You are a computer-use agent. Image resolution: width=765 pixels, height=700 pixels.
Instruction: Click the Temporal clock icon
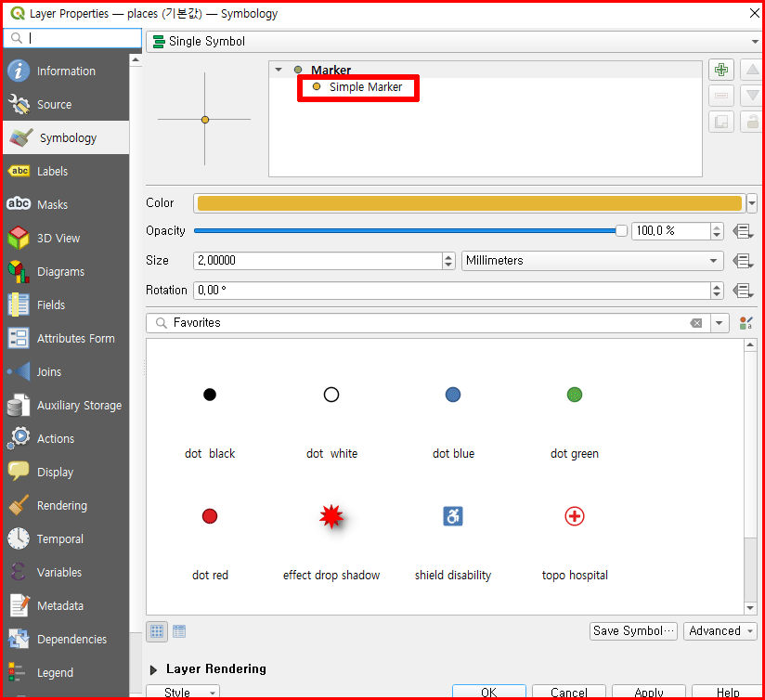coord(19,538)
